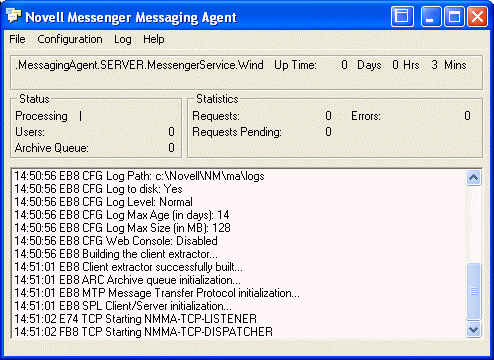The height and width of the screenshot is (360, 494).
Task: Click the Processing status text
Action: (41, 116)
